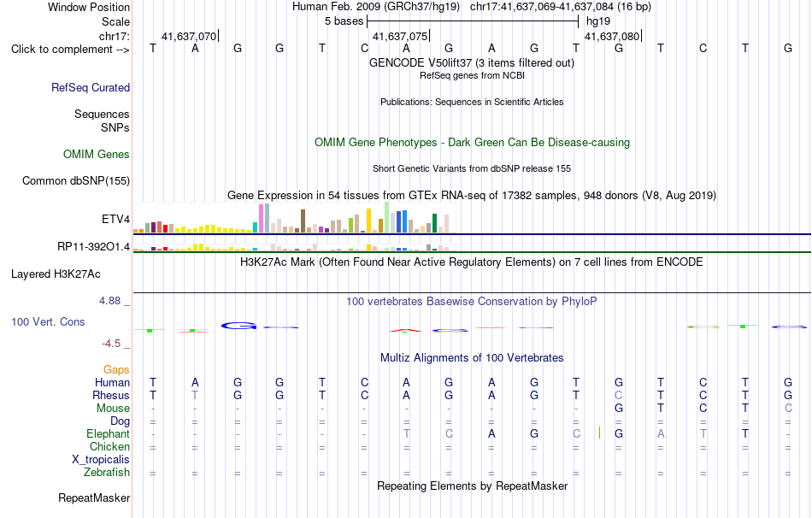Screen dimensions: 812x518
Task: Click the OMIM Gene Phenotypes title
Action: 472,143
